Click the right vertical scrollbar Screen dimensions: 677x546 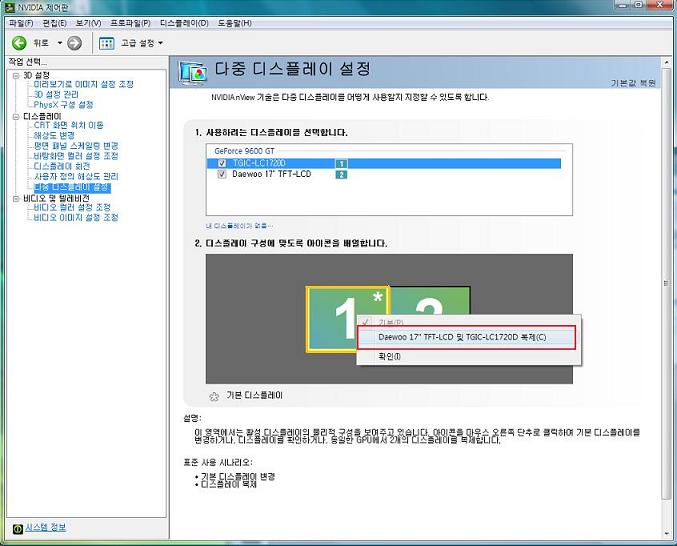coord(665,283)
